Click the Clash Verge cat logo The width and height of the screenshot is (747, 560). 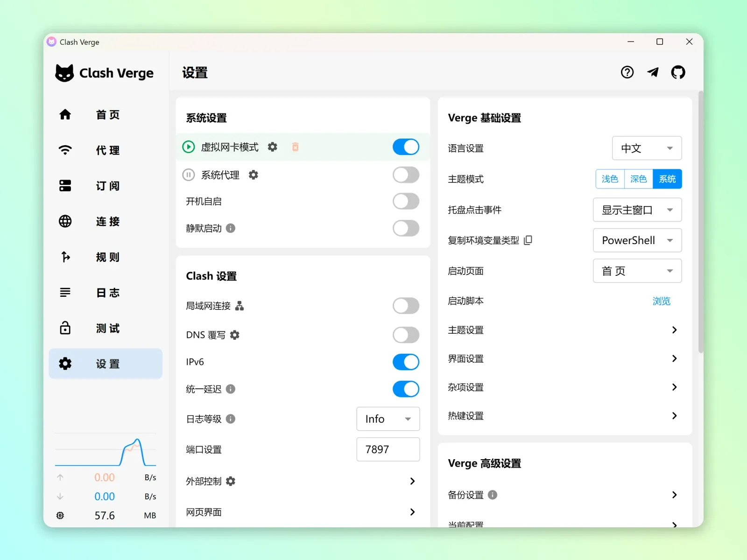64,73
